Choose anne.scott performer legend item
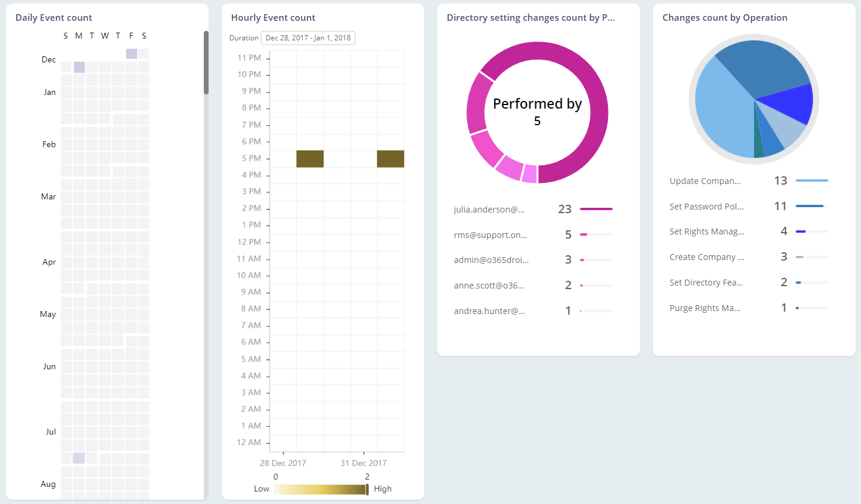861x504 pixels. [x=488, y=286]
